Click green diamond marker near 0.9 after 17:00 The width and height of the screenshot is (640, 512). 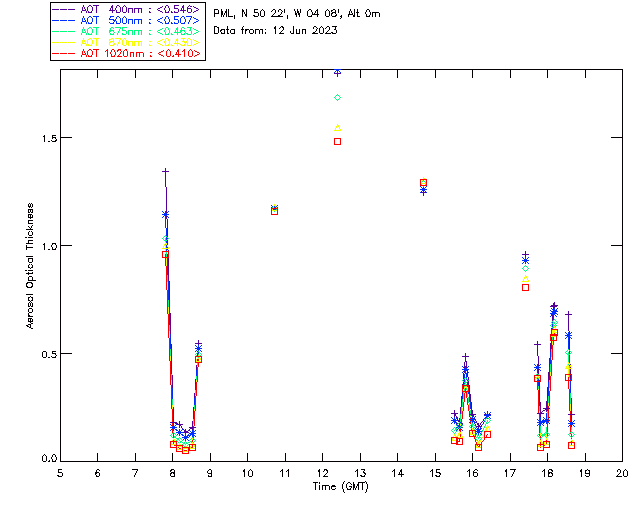tap(525, 268)
